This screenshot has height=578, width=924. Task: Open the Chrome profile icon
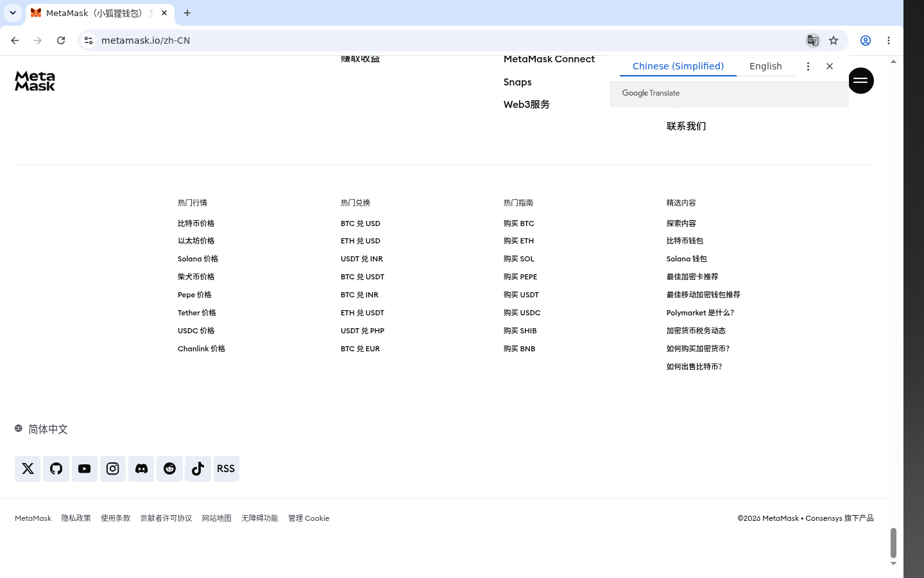coord(866,40)
